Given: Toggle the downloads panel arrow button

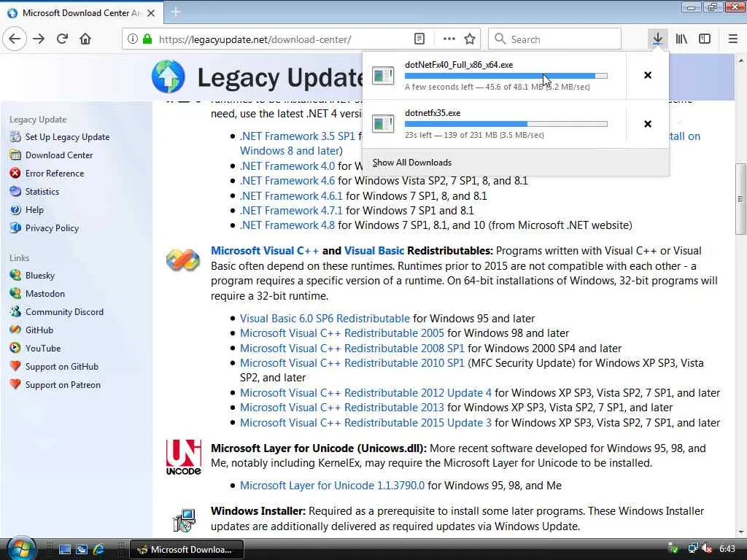Looking at the screenshot, I should pyautogui.click(x=657, y=39).
